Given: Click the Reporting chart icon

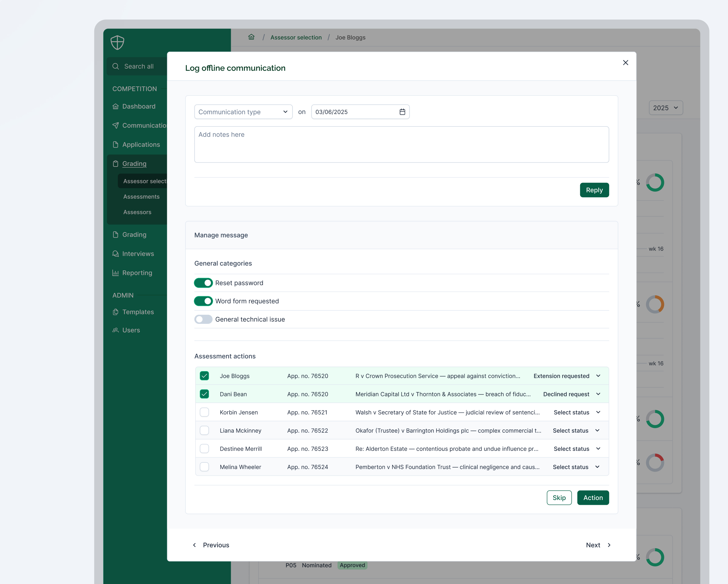Looking at the screenshot, I should pyautogui.click(x=116, y=273).
